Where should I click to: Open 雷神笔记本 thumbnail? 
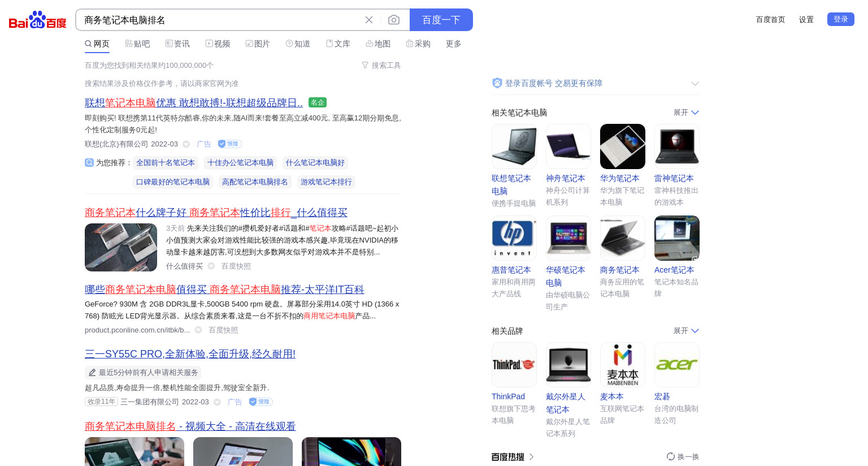677,146
